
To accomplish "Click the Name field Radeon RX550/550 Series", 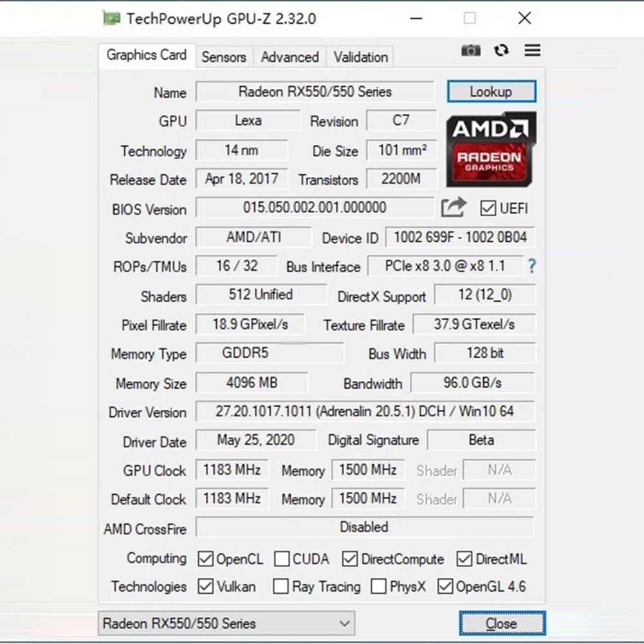I will pos(315,91).
